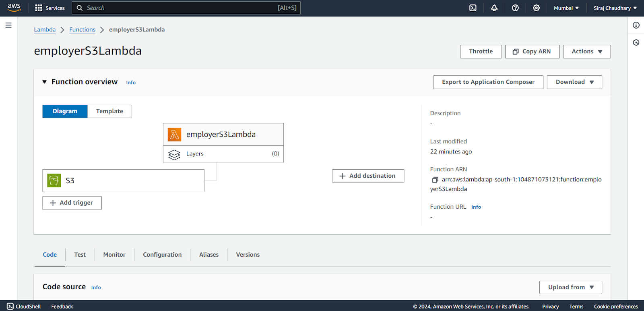
Task: Click the Layers stack icon
Action: coord(174,154)
